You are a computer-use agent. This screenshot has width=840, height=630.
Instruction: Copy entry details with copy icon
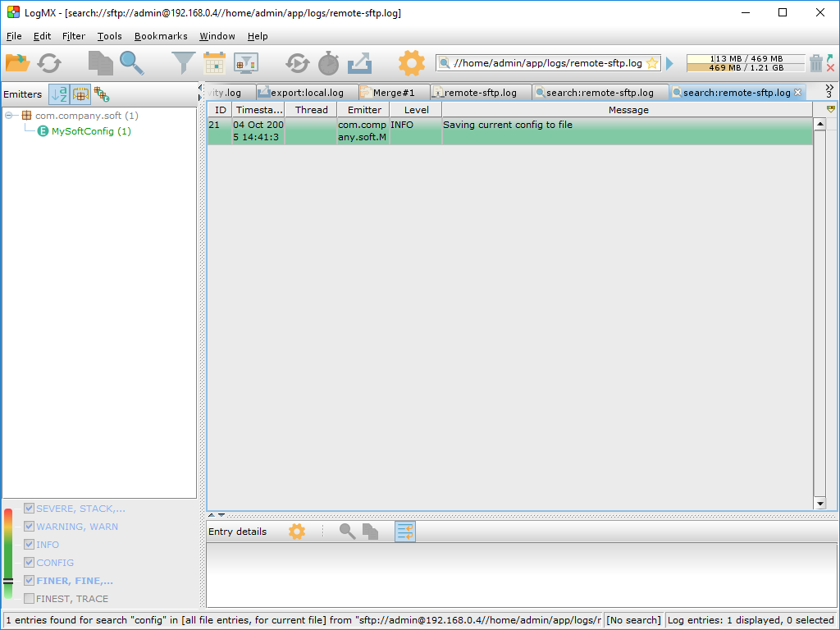coord(370,532)
